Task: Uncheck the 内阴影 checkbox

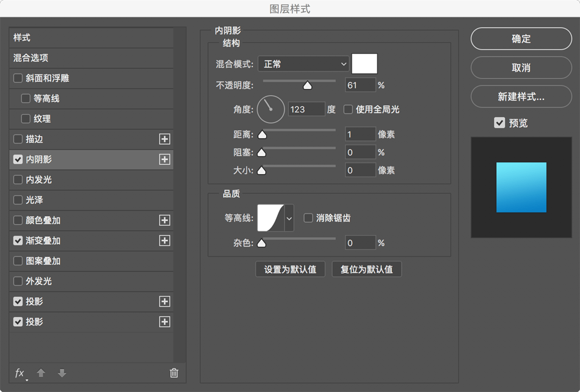Action: [18, 159]
